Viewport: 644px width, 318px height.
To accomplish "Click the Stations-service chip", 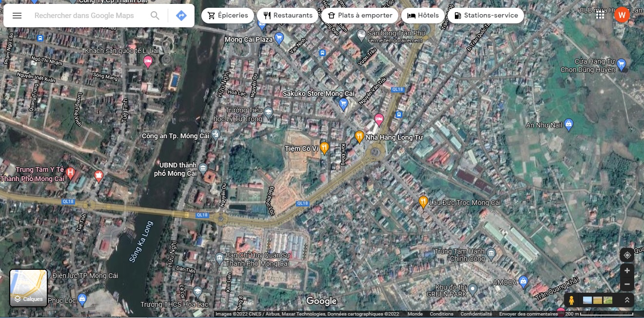I will tap(486, 16).
